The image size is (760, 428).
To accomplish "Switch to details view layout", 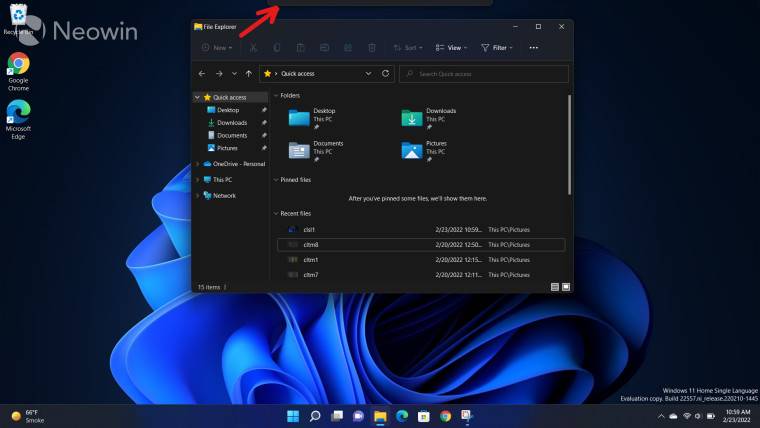I will point(554,287).
